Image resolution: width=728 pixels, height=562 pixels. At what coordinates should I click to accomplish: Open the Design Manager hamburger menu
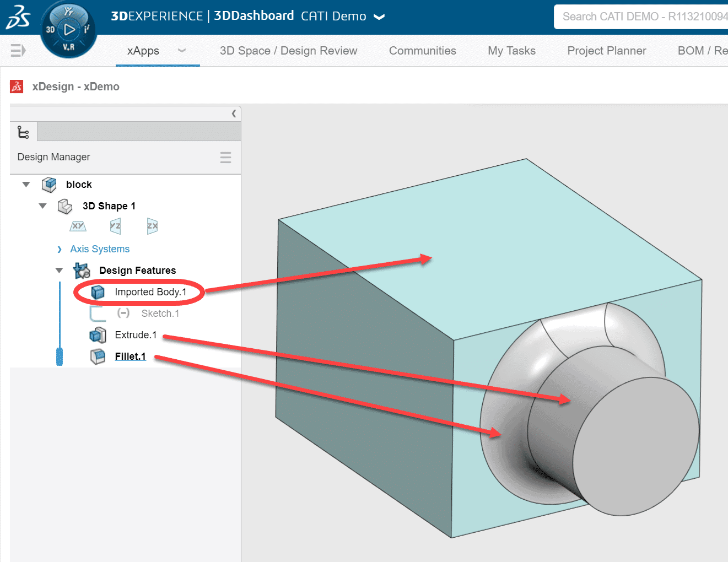pyautogui.click(x=225, y=158)
